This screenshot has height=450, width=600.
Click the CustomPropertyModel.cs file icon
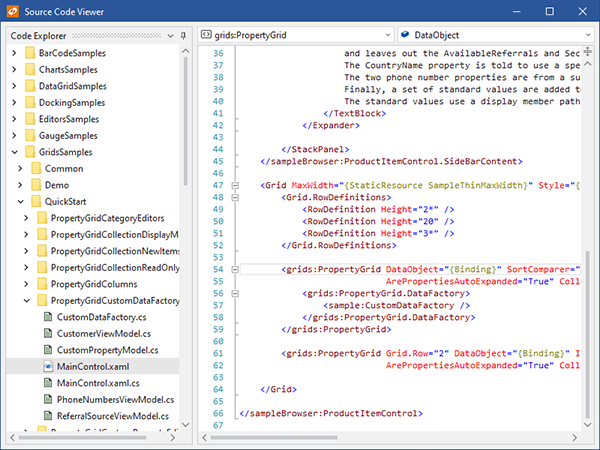click(48, 350)
